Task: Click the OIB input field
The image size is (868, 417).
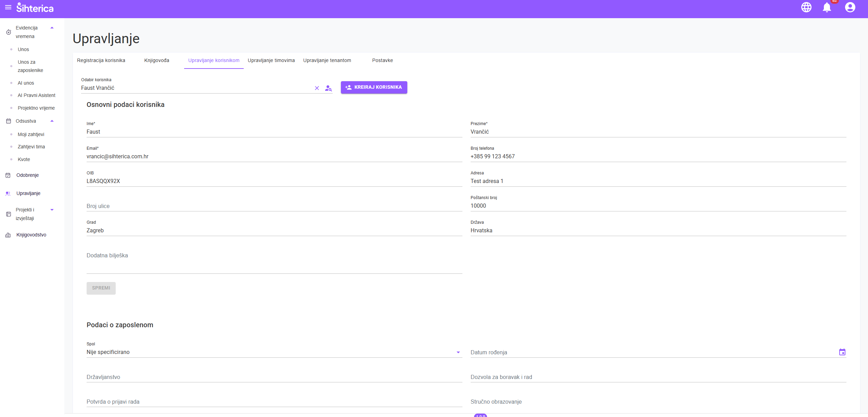Action: click(x=274, y=181)
